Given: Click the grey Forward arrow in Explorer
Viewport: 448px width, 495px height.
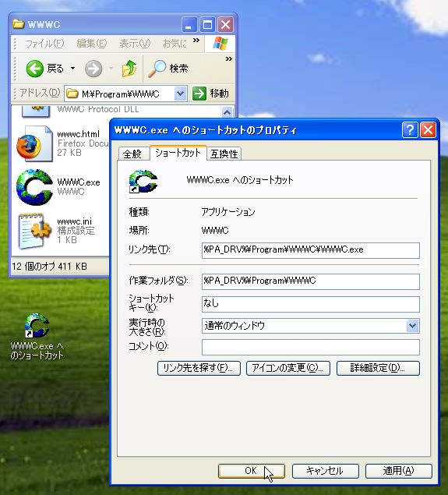Looking at the screenshot, I should [93, 69].
